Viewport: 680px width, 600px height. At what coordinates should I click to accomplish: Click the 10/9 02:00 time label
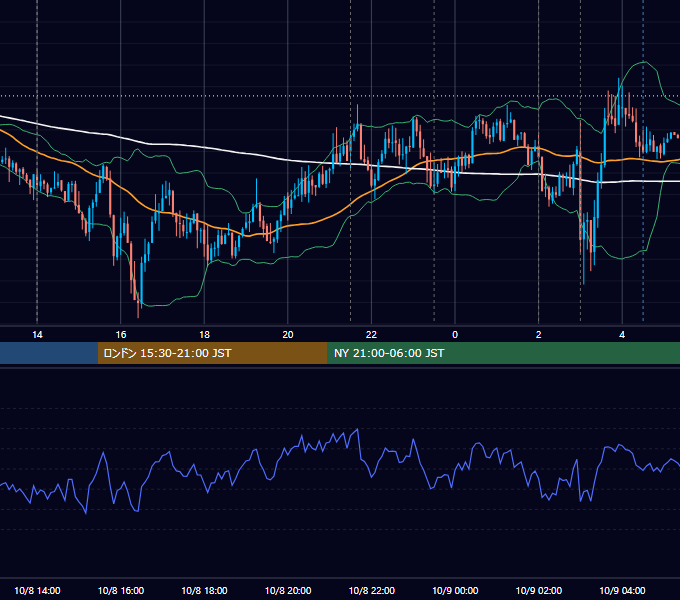click(539, 590)
